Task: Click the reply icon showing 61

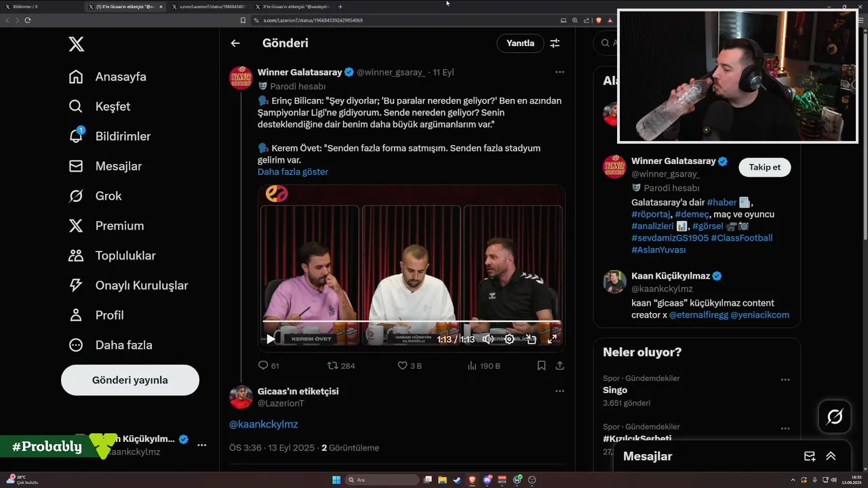Action: 263,365
